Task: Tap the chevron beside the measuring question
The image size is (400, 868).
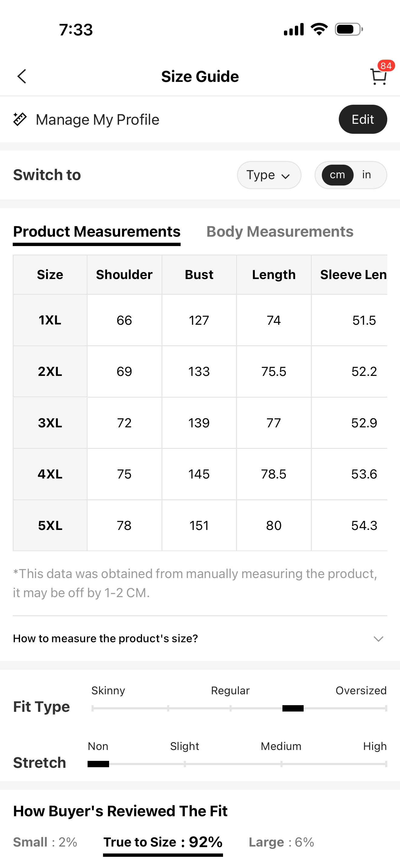Action: coord(378,639)
